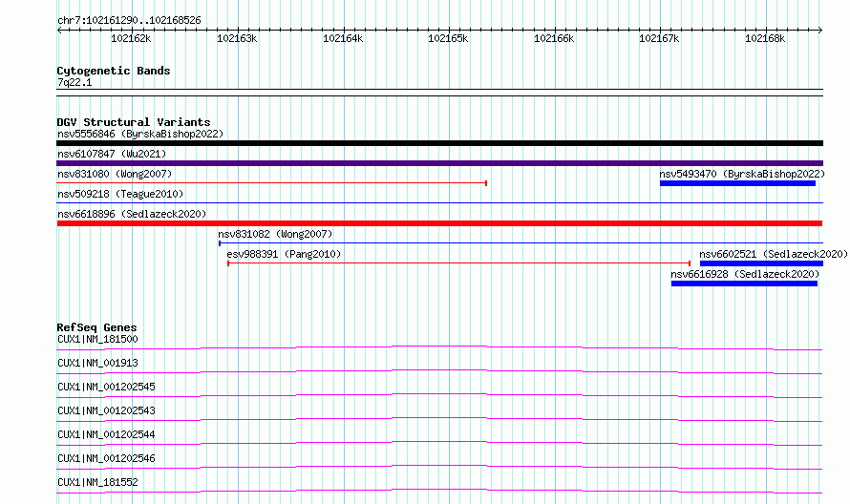Click the 102168k ruler tick label
The height and width of the screenshot is (504, 850).
(x=765, y=38)
